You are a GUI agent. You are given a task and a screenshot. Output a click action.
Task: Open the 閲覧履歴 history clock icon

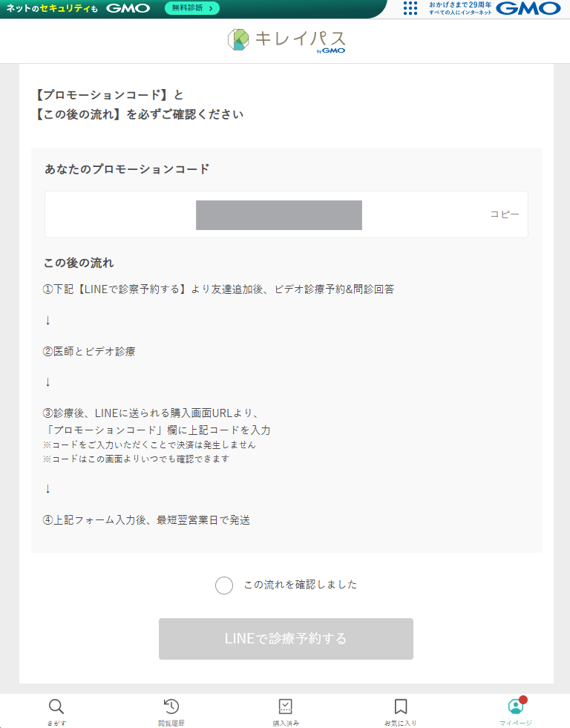tap(171, 706)
